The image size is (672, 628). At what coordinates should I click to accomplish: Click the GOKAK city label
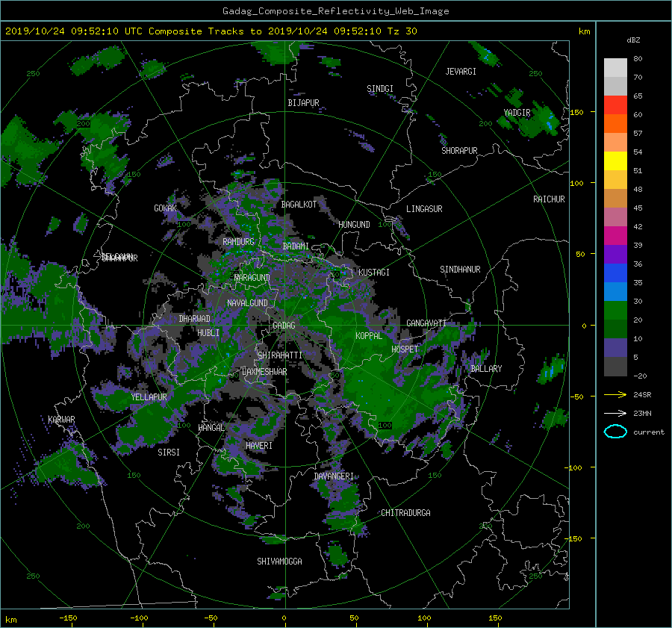pyautogui.click(x=166, y=208)
